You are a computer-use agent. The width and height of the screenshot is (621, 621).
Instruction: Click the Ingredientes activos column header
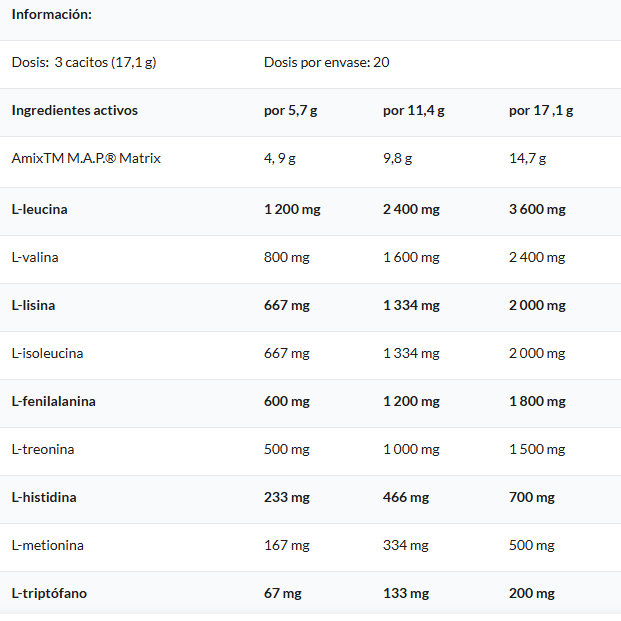coord(74,110)
